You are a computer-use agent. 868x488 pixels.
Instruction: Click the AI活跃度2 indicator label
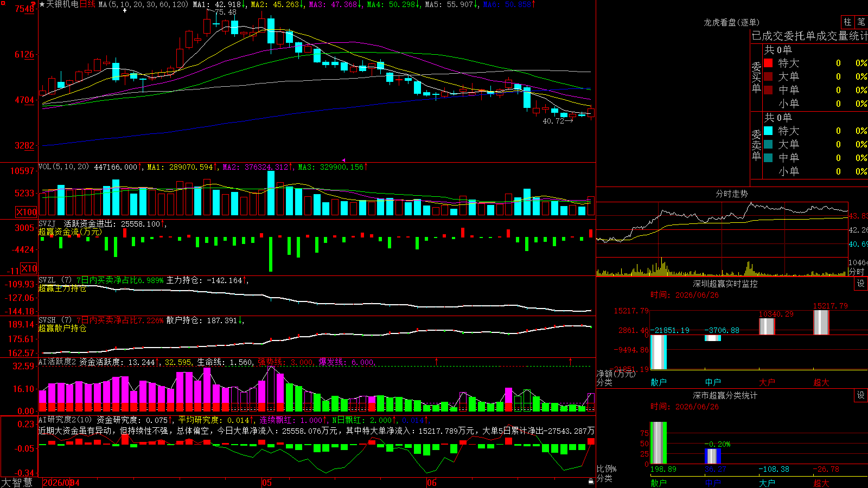pyautogui.click(x=58, y=362)
